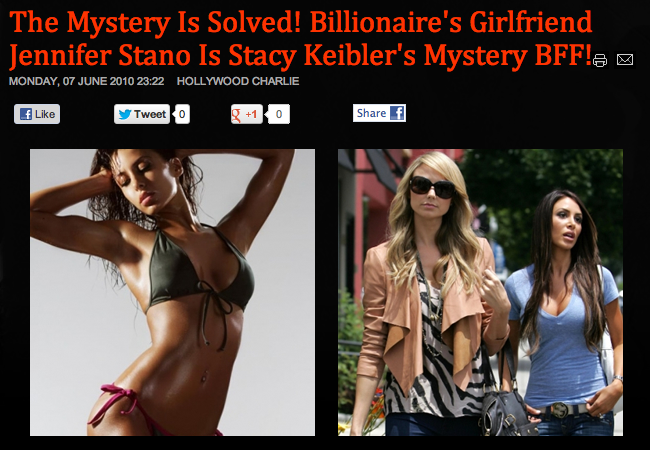Open the tweet count bubble
650x450 pixels.
(x=182, y=114)
